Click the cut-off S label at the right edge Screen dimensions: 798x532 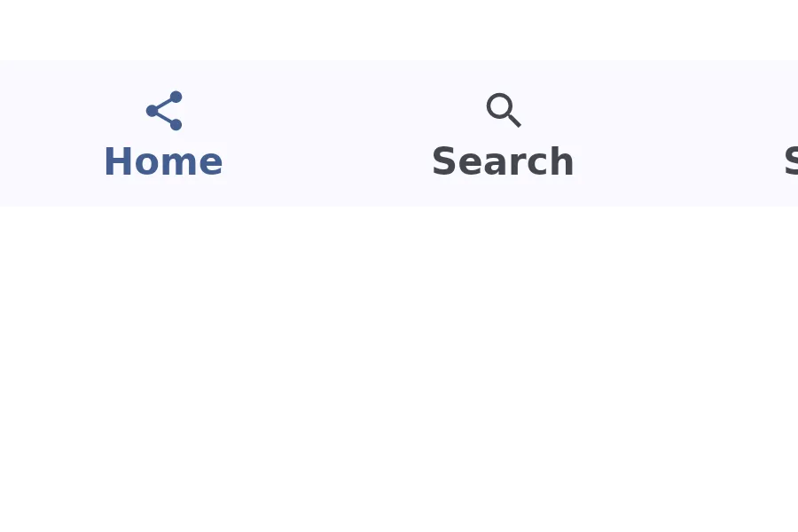coord(791,161)
